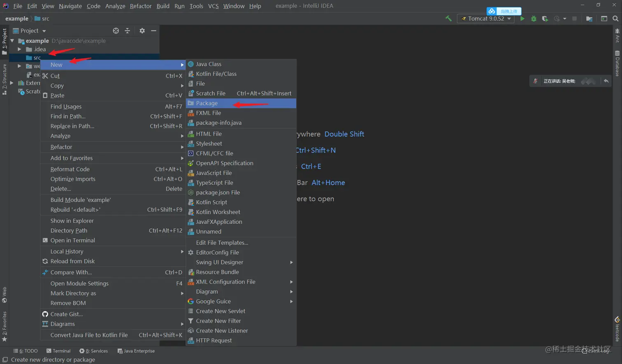Choose EditorConfig File in New submenu
The height and width of the screenshot is (364, 622).
[241, 253]
